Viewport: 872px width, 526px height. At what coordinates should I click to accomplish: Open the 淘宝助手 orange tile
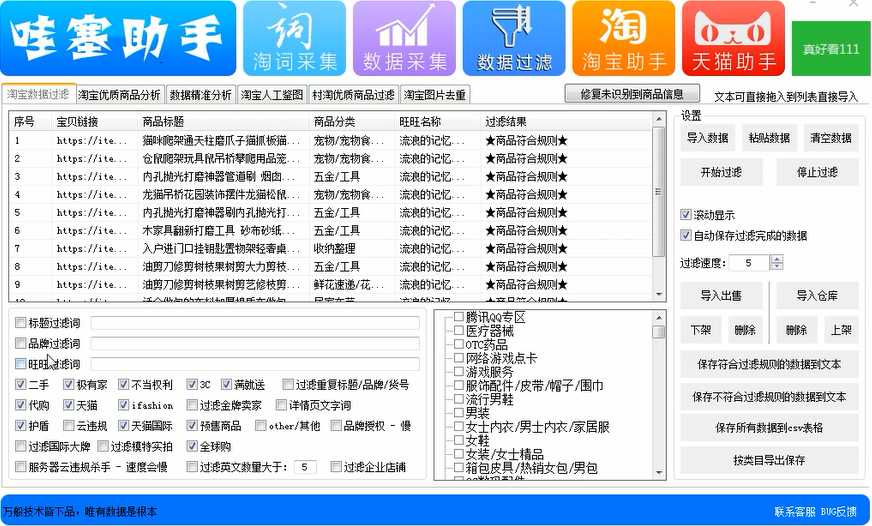pos(623,38)
